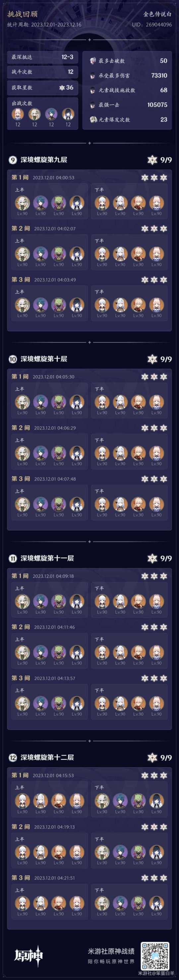Click the star icon beside 36 in 获取星数

point(62,87)
